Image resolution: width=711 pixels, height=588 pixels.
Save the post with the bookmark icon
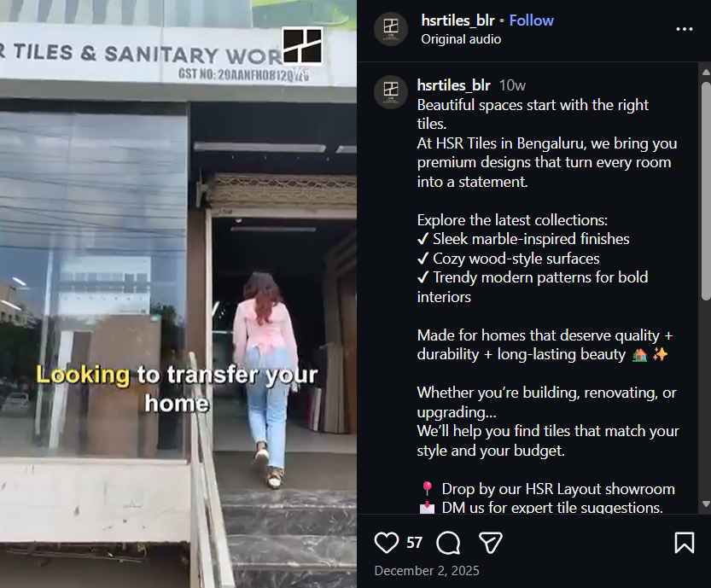[685, 542]
